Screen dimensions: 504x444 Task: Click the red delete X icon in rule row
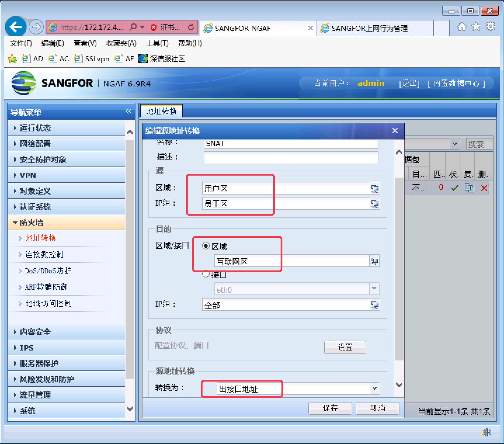coord(484,188)
